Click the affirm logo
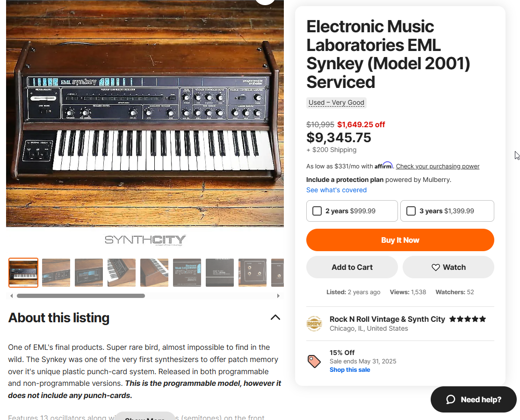 coord(383,166)
